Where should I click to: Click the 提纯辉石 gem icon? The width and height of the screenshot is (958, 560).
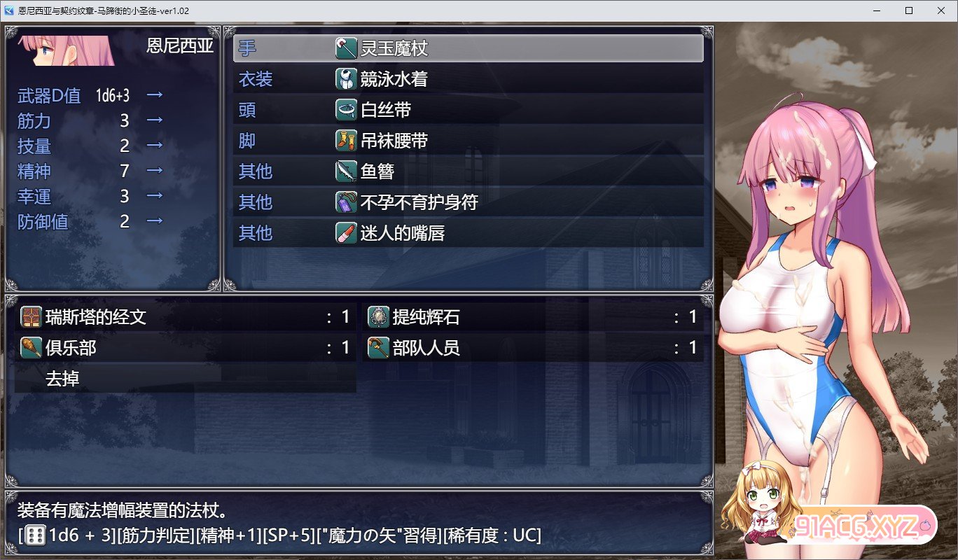click(x=379, y=317)
